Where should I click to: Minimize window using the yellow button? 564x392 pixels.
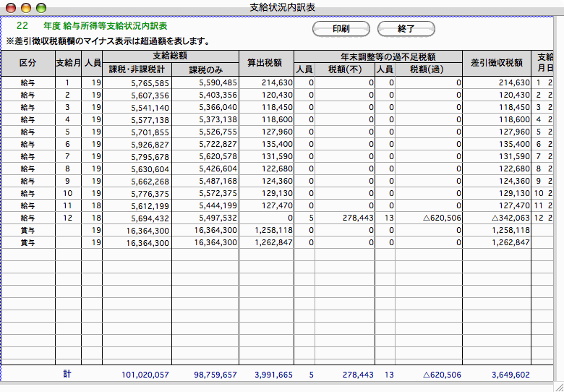click(26, 7)
